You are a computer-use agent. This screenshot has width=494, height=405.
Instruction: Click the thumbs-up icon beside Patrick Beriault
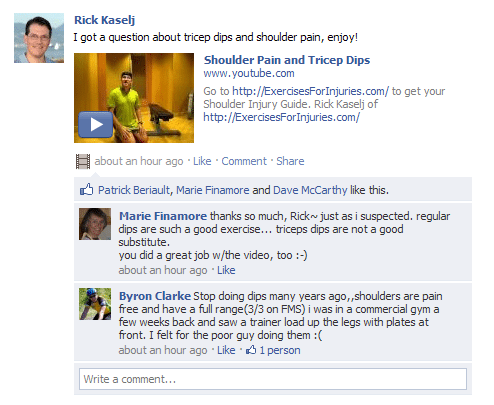click(x=86, y=190)
